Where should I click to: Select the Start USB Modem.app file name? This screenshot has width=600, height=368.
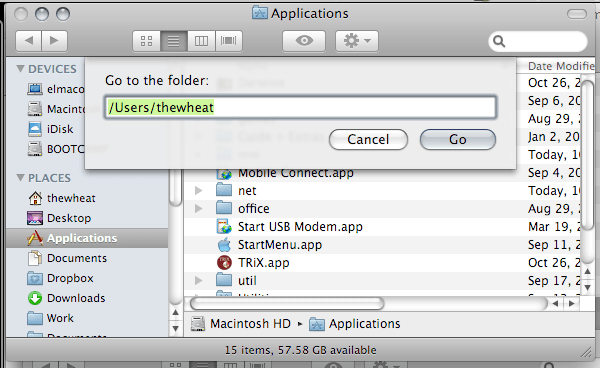(x=300, y=227)
